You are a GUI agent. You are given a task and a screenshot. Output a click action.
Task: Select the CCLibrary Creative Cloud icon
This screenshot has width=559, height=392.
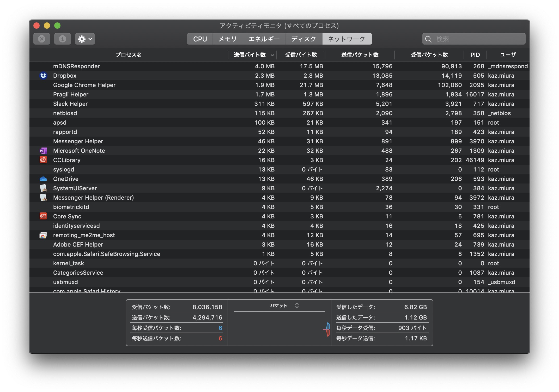(x=43, y=160)
